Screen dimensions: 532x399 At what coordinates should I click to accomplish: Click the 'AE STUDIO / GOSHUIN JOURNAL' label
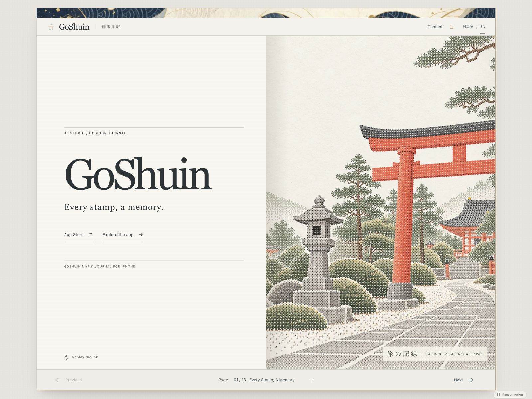(95, 133)
